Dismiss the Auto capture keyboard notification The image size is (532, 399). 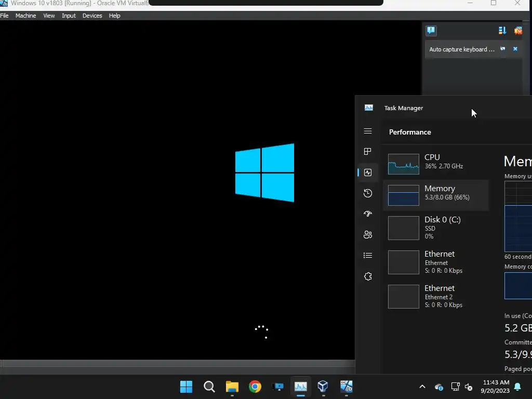coord(515,49)
